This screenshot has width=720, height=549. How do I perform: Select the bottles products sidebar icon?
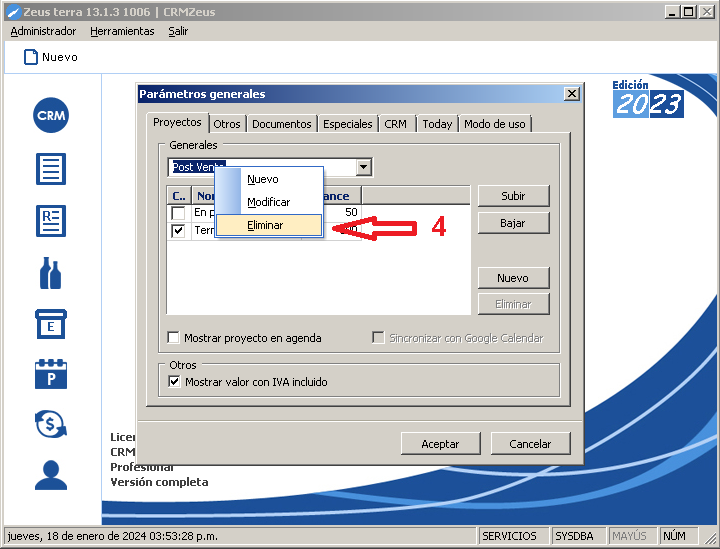point(51,273)
